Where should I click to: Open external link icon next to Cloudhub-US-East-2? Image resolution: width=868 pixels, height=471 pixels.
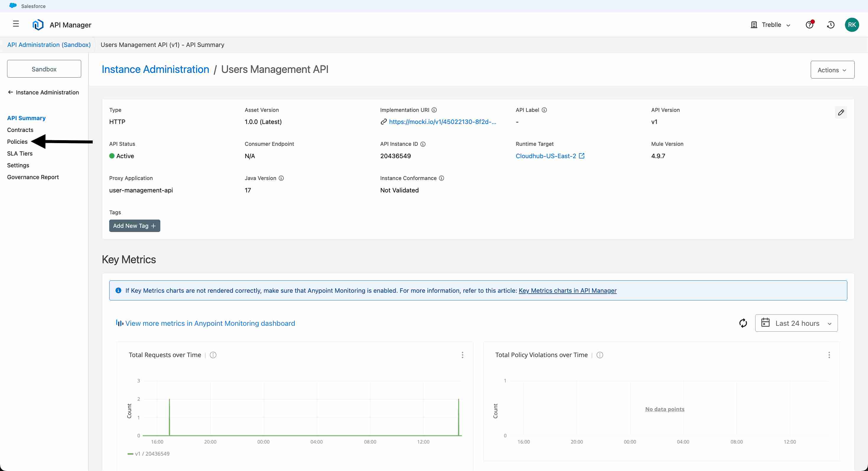582,156
